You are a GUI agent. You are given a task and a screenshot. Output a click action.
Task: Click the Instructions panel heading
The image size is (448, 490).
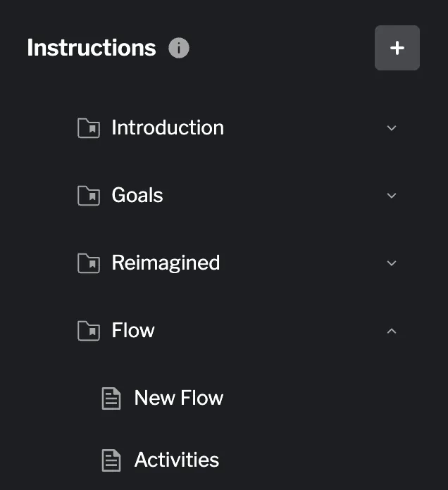click(x=92, y=49)
